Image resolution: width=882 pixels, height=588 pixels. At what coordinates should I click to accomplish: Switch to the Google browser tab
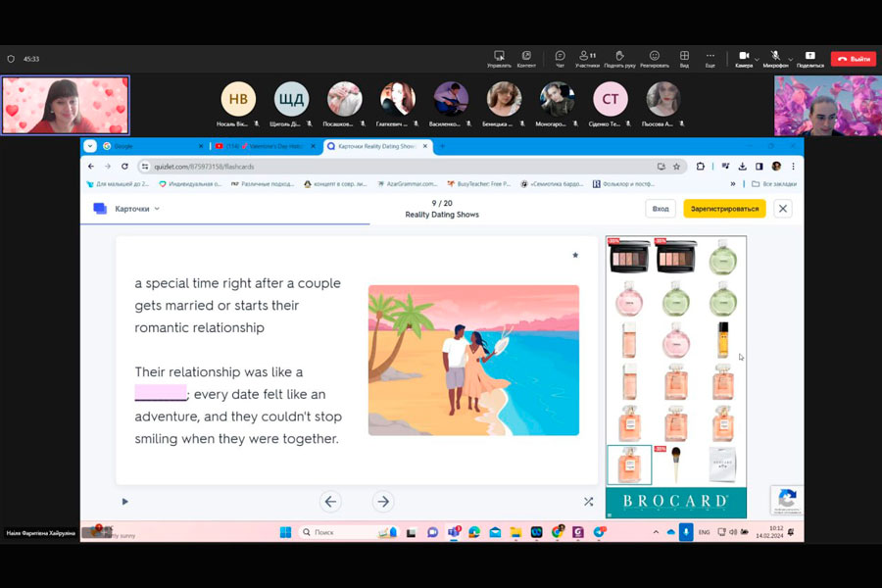[x=147, y=146]
